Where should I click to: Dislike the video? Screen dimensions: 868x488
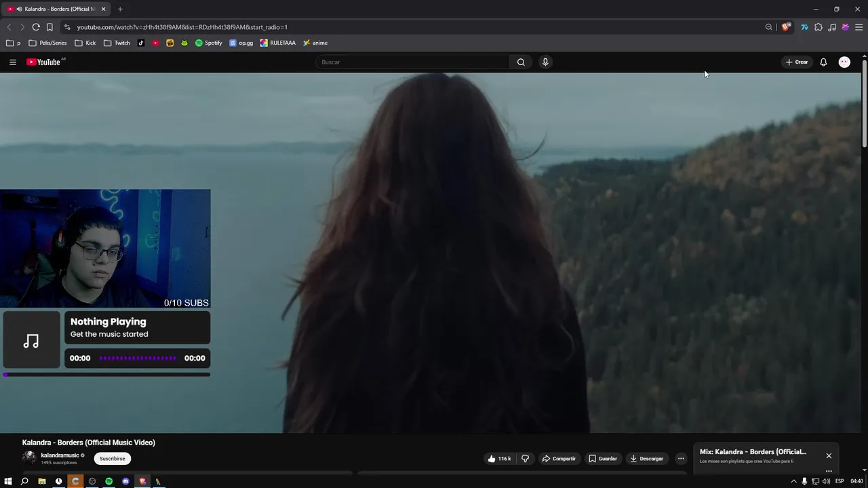click(x=525, y=459)
